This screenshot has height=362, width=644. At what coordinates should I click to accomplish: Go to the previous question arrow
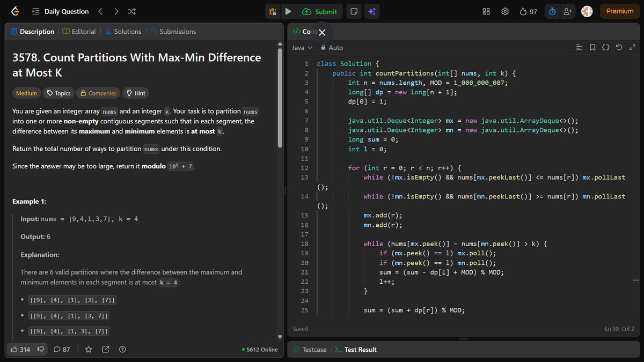[x=100, y=11]
